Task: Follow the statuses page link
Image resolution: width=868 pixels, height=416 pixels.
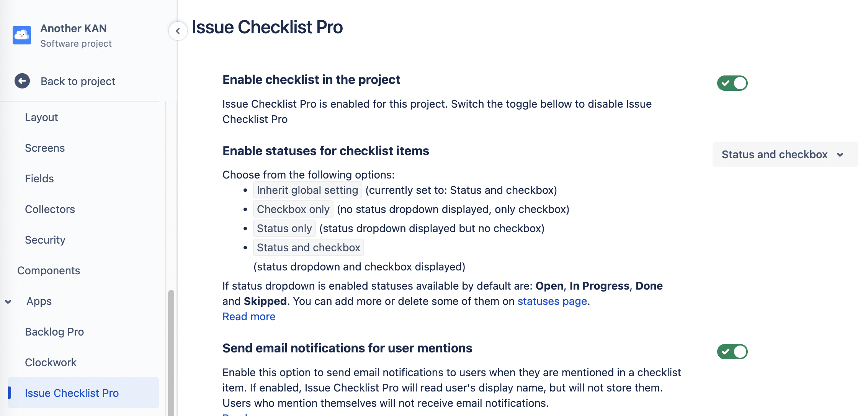Action: click(552, 301)
